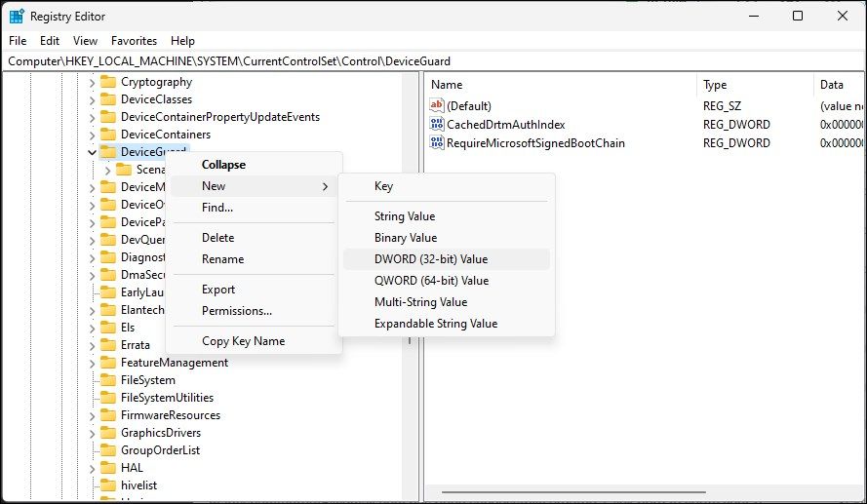Open the Favorites menu
Viewport: 867px width, 504px height.
coord(134,41)
